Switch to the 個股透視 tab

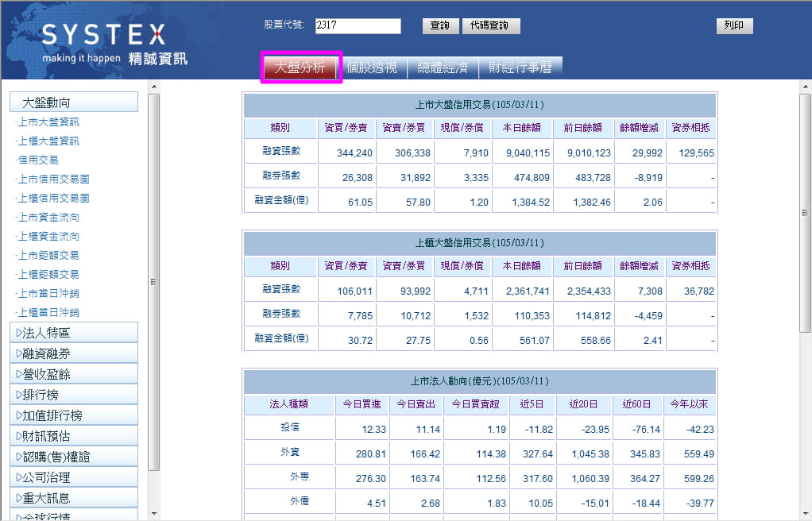click(x=372, y=68)
